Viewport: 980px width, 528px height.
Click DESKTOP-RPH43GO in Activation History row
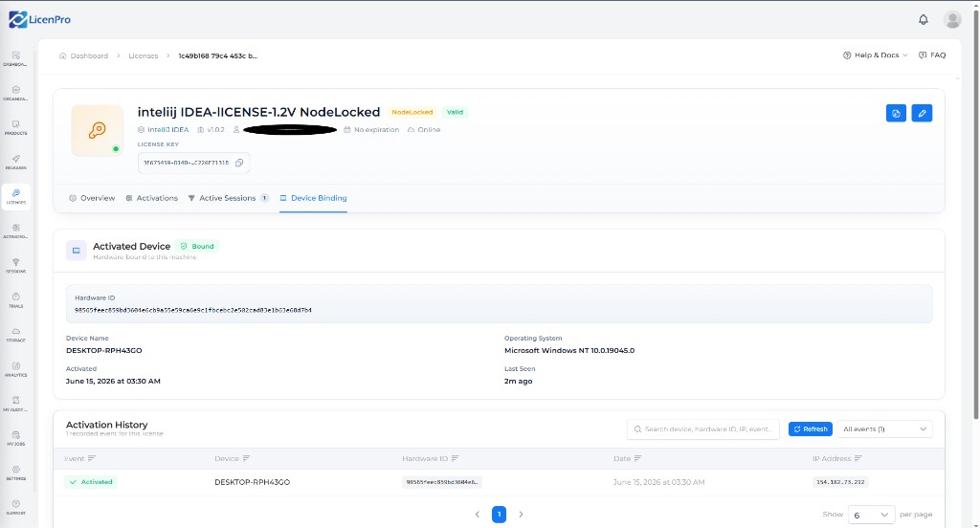[x=252, y=482]
